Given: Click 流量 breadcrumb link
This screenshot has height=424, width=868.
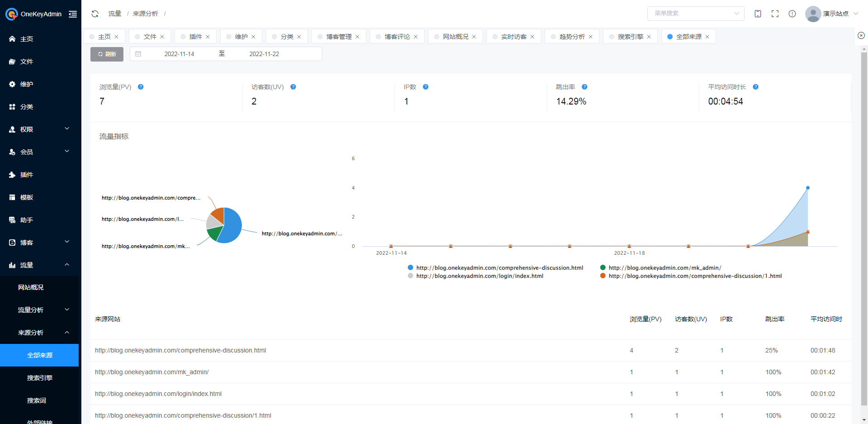Looking at the screenshot, I should [x=115, y=14].
